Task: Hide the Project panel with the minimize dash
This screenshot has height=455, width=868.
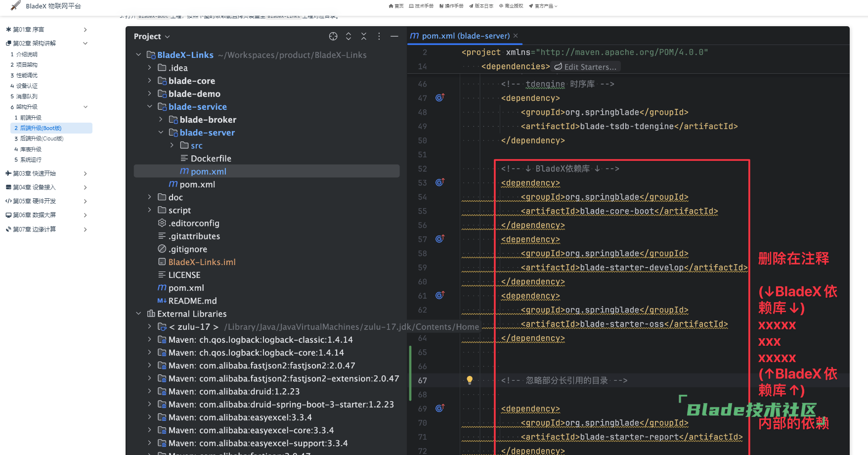Action: [x=394, y=36]
